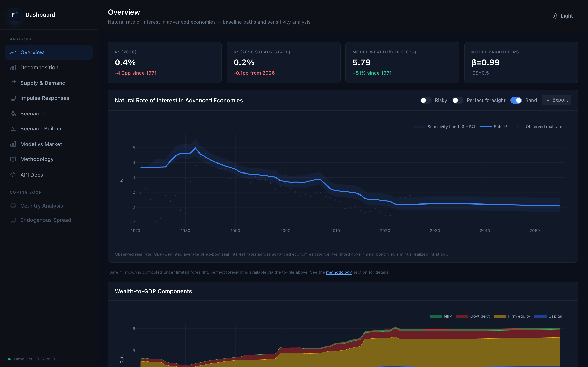Click the r* dashboard logo icon

14,15
